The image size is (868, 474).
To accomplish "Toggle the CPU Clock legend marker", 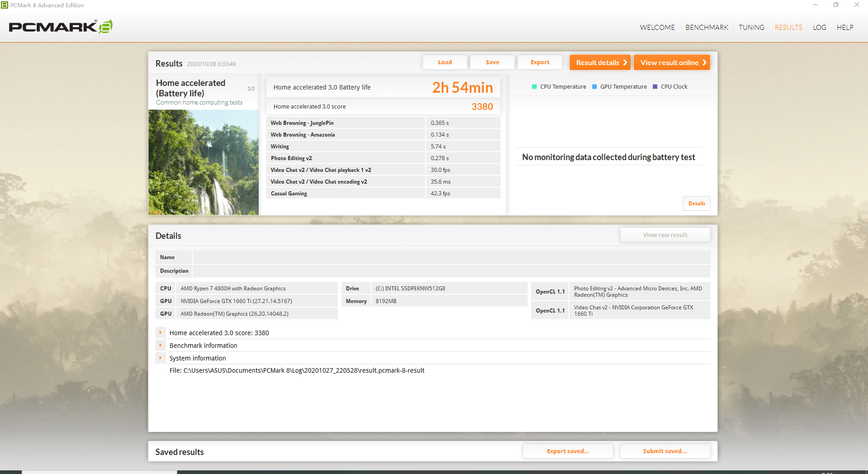I will tap(655, 87).
